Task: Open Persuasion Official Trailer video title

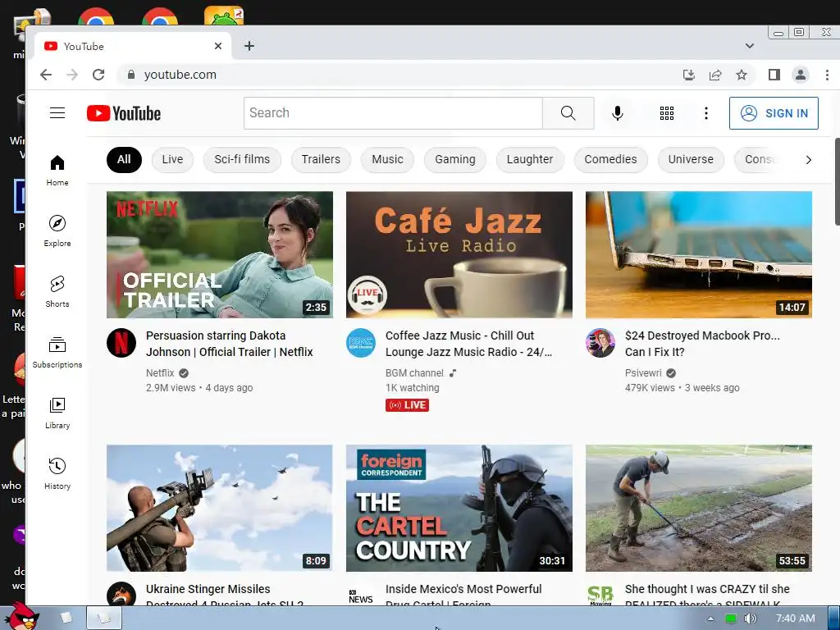Action: (x=230, y=344)
